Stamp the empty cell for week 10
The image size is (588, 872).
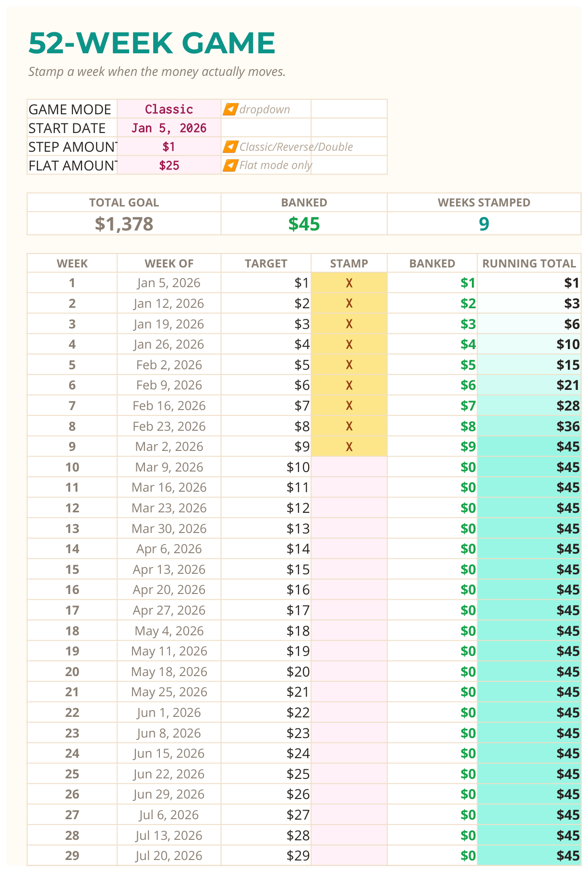tap(349, 467)
